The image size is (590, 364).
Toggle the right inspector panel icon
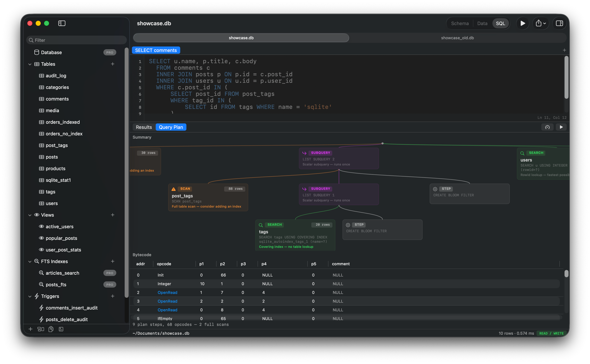coord(559,23)
